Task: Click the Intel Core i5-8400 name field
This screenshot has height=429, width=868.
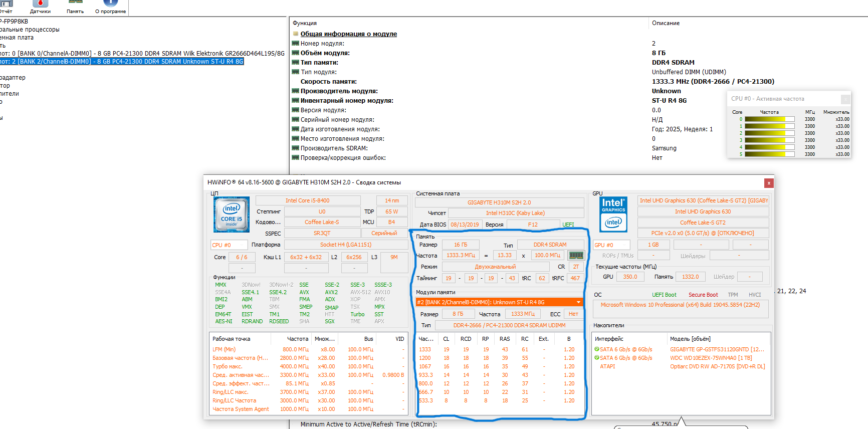Action: [308, 200]
